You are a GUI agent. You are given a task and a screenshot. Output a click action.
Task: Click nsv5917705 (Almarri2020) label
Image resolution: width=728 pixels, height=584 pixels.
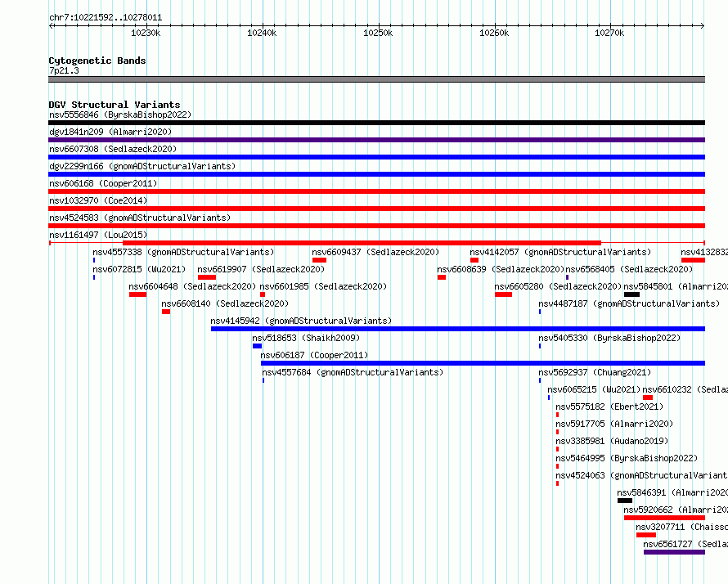point(614,424)
